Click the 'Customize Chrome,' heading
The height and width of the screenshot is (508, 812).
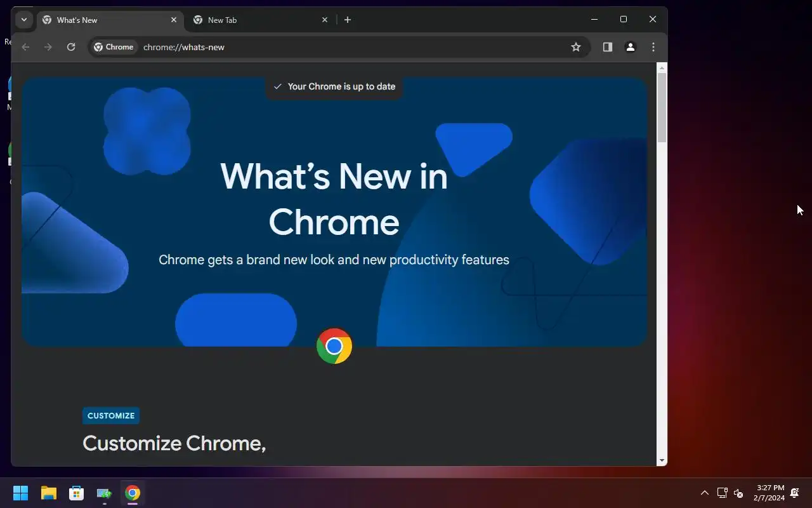click(174, 443)
